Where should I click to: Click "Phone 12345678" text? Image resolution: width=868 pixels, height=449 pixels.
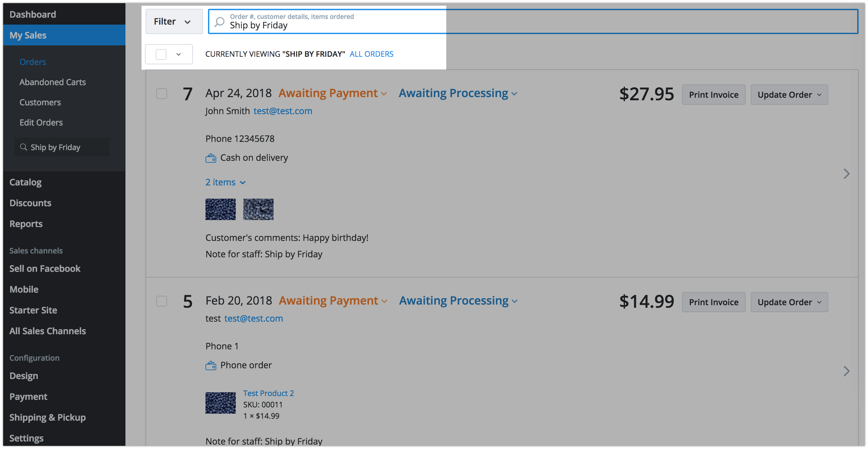pyautogui.click(x=240, y=138)
